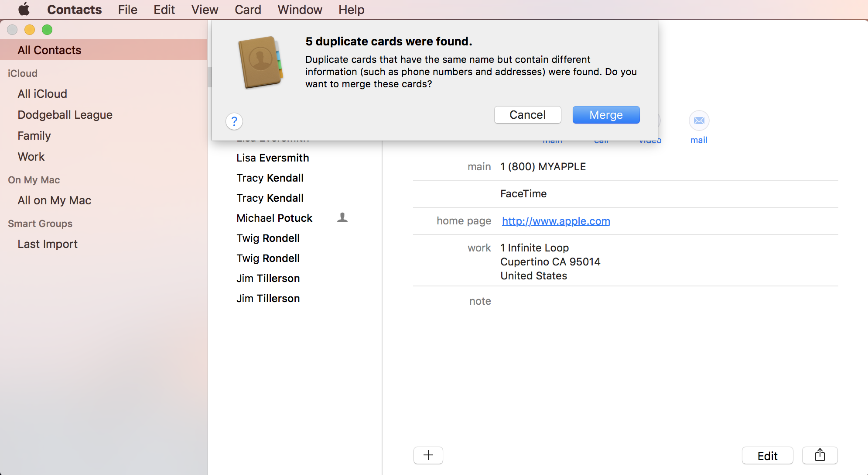
Task: Click the silhouette icon beside Michael Potuck
Action: click(342, 217)
